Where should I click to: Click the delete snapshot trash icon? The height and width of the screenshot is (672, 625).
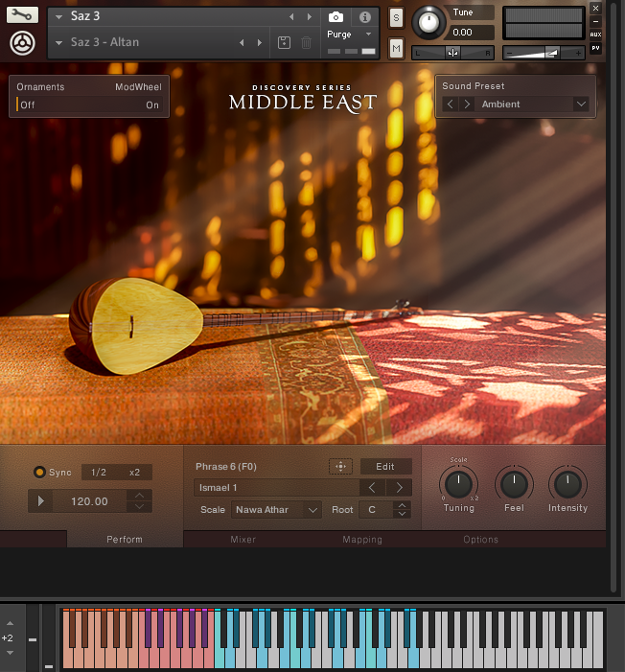tap(306, 42)
